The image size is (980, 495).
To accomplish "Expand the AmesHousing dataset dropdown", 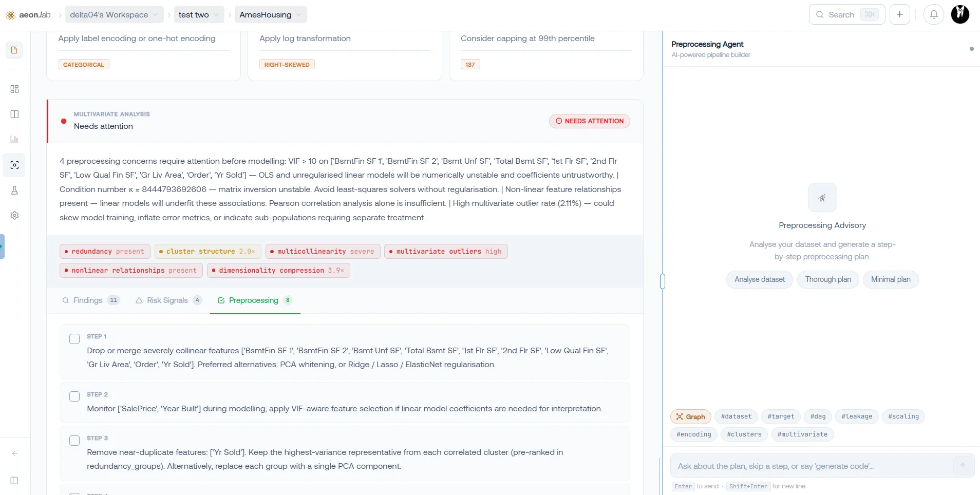I will click(271, 15).
